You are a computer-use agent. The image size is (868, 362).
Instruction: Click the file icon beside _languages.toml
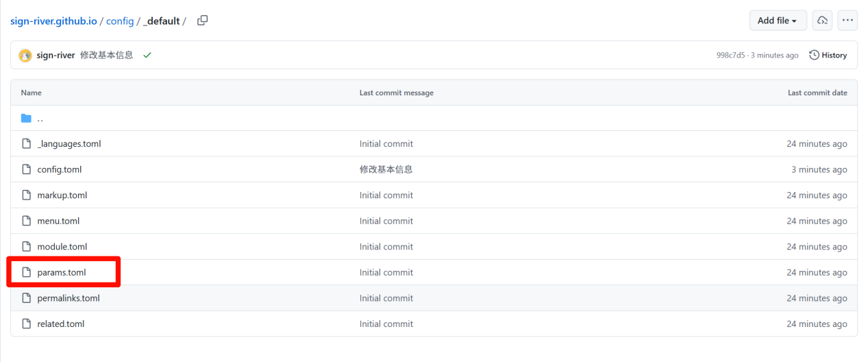(26, 144)
